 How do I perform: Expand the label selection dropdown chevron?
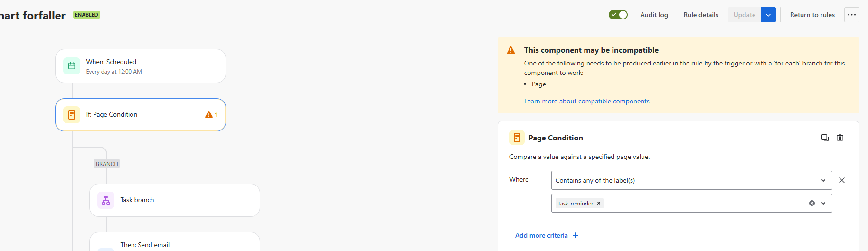point(823,203)
